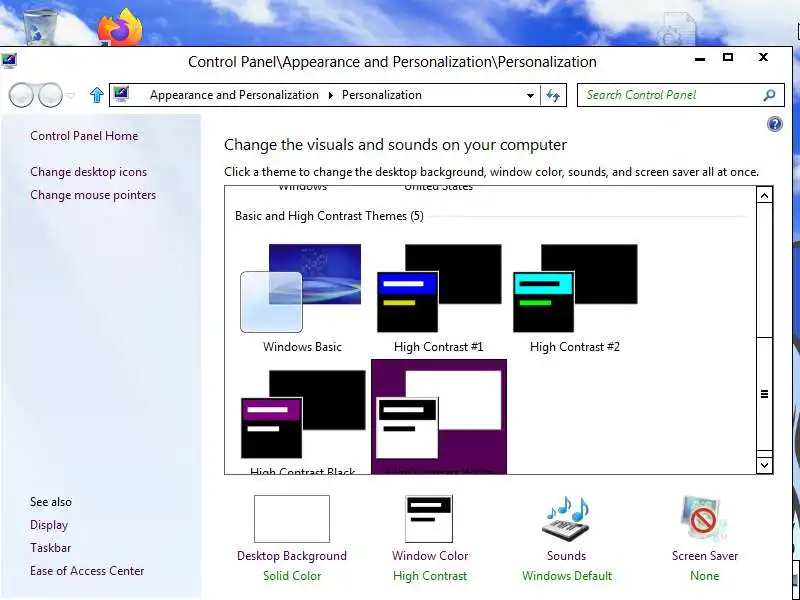Screen dimensions: 800x600
Task: Click the Desktop Background label
Action: tap(292, 556)
